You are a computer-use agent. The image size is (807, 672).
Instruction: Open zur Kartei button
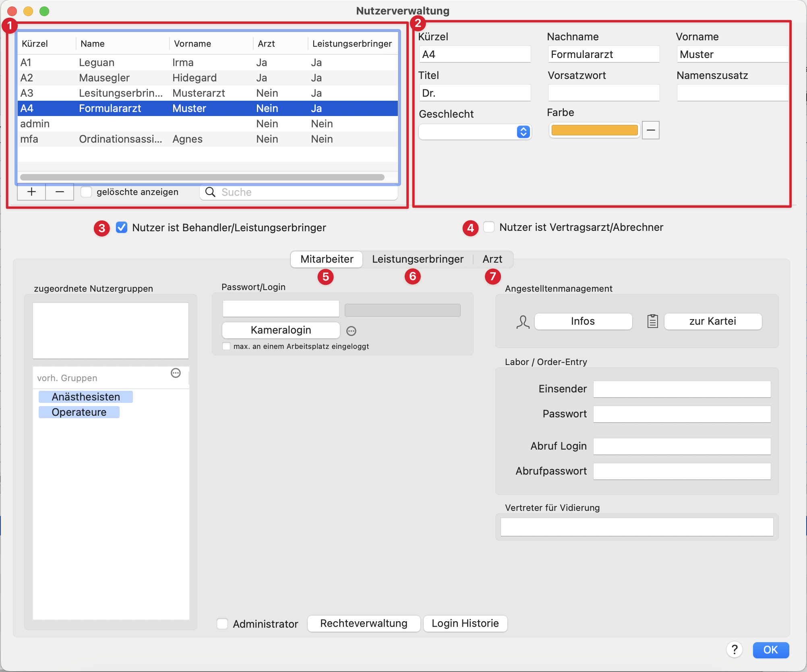pyautogui.click(x=712, y=321)
